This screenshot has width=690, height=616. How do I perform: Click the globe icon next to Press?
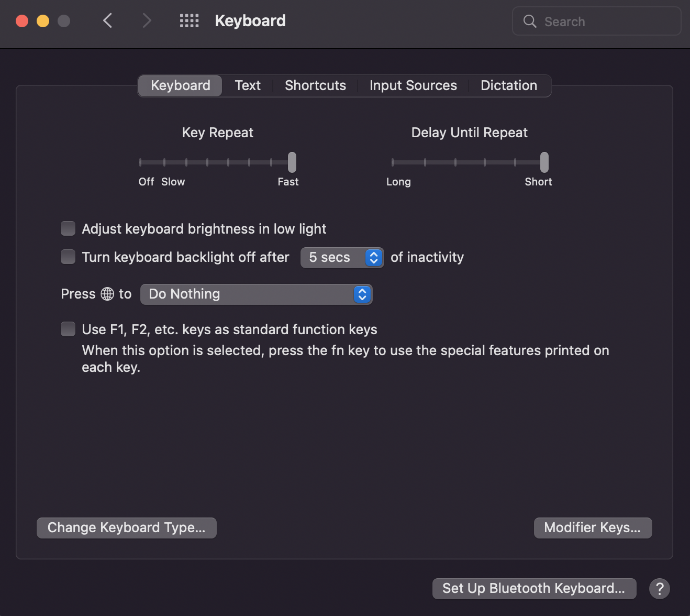pos(107,294)
